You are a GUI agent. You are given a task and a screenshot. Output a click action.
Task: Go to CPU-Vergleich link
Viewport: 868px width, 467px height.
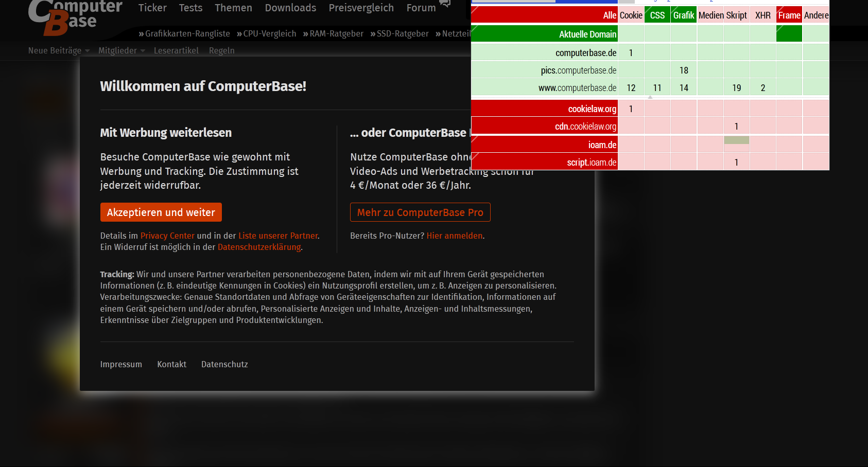point(267,33)
